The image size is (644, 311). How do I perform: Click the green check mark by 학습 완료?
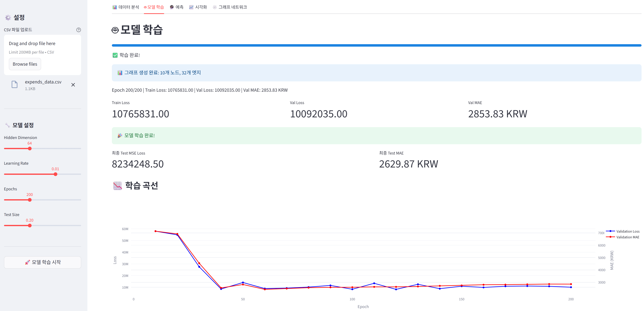tap(115, 55)
